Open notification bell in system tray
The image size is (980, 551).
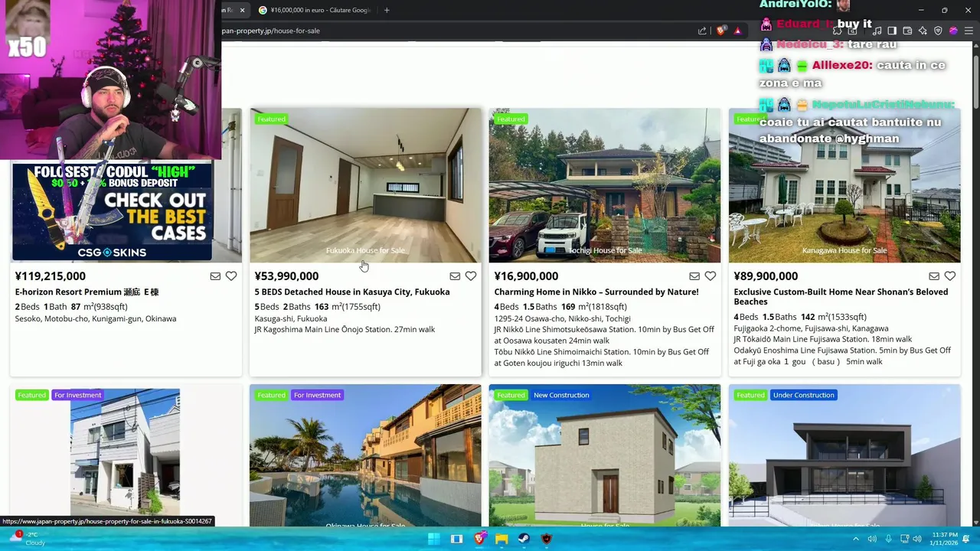pos(966,539)
